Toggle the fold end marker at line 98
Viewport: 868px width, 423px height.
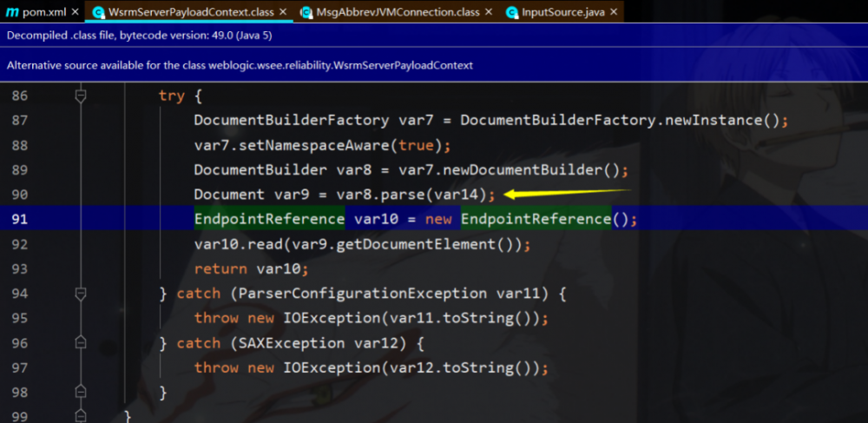81,392
